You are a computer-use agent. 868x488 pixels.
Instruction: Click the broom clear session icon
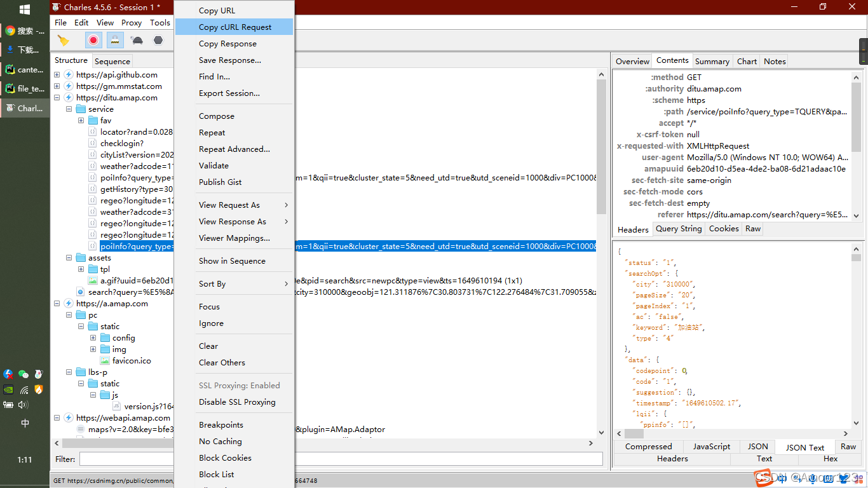coord(63,40)
